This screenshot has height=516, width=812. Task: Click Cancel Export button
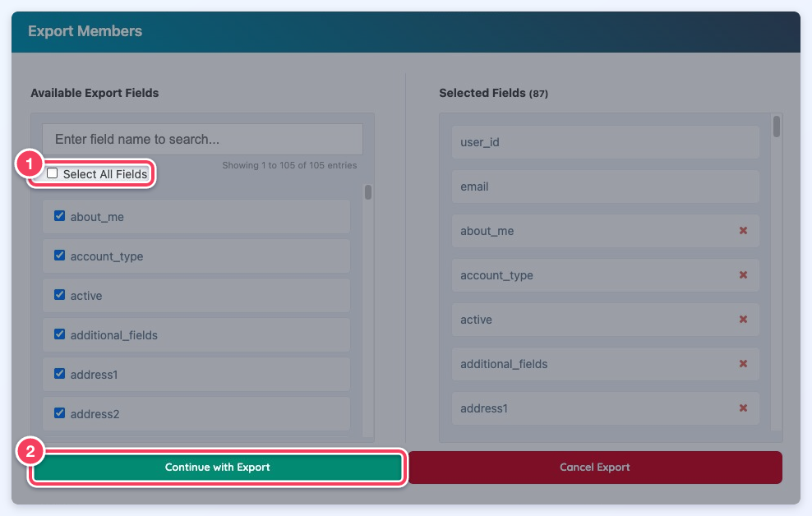pyautogui.click(x=595, y=468)
